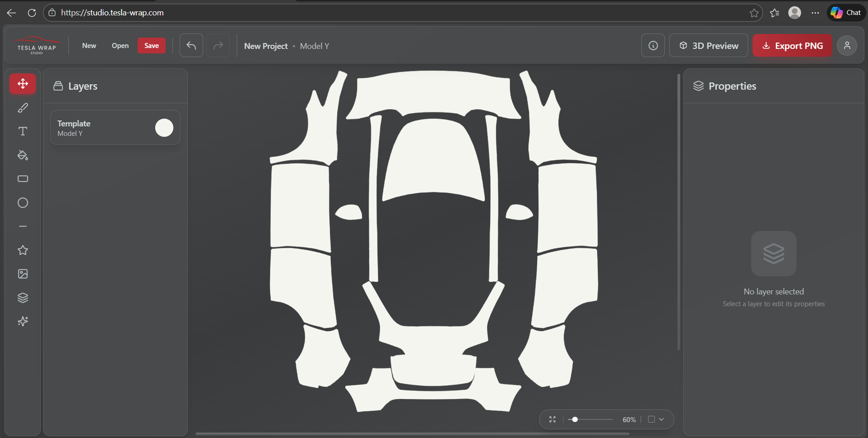Click the Open menu item
868x438 pixels.
coord(120,46)
